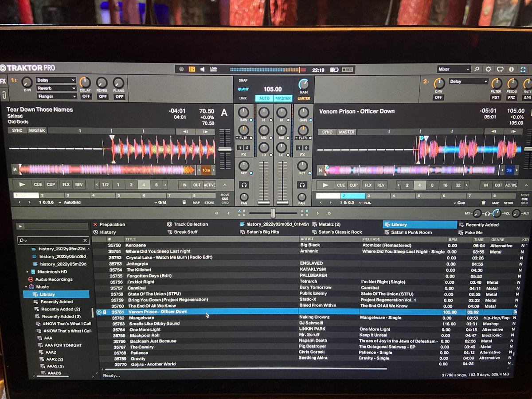Open FX unit 2 Delay dropdown
532x399 pixels.
tap(468, 82)
